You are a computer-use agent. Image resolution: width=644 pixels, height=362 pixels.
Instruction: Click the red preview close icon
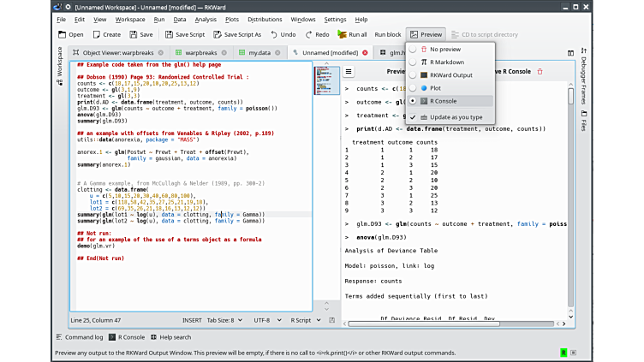pos(540,72)
